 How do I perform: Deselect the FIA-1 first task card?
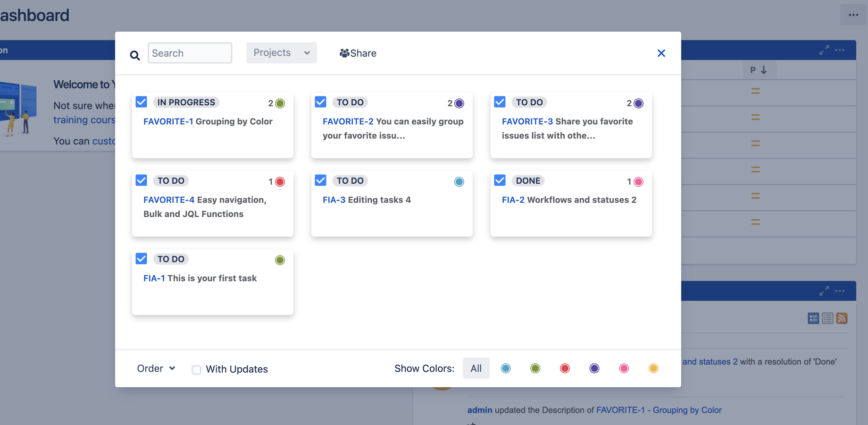pos(141,259)
